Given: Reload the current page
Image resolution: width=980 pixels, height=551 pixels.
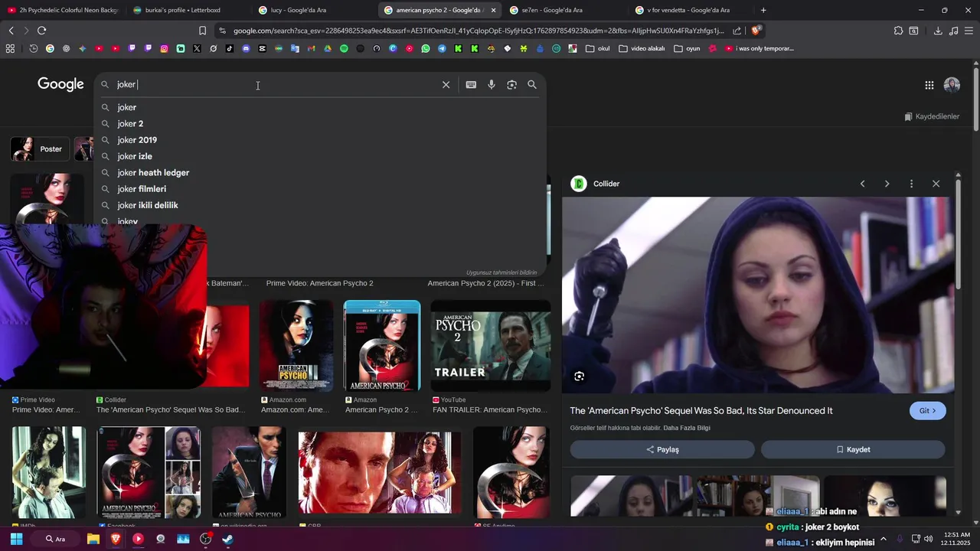Looking at the screenshot, I should (41, 31).
